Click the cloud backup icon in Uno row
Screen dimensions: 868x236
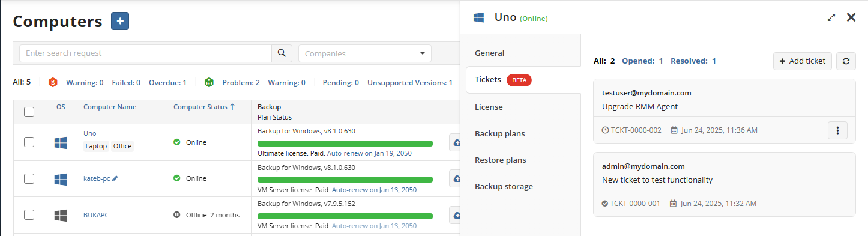pyautogui.click(x=455, y=142)
